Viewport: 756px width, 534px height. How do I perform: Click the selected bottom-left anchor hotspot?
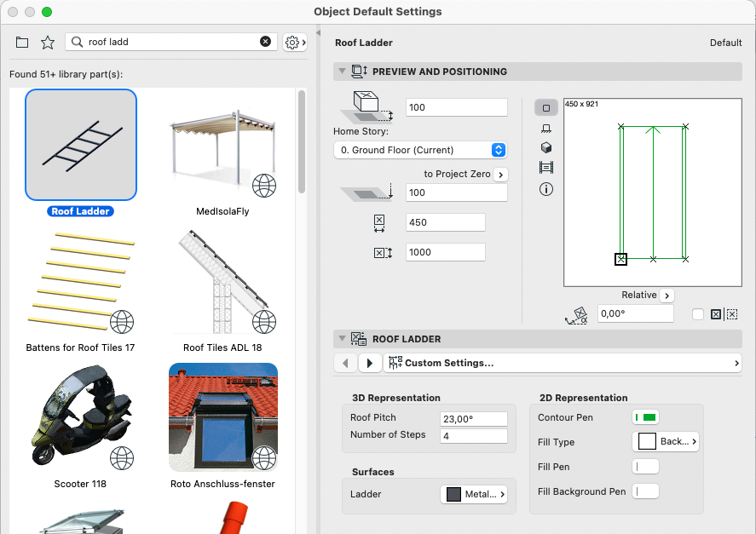tap(621, 259)
